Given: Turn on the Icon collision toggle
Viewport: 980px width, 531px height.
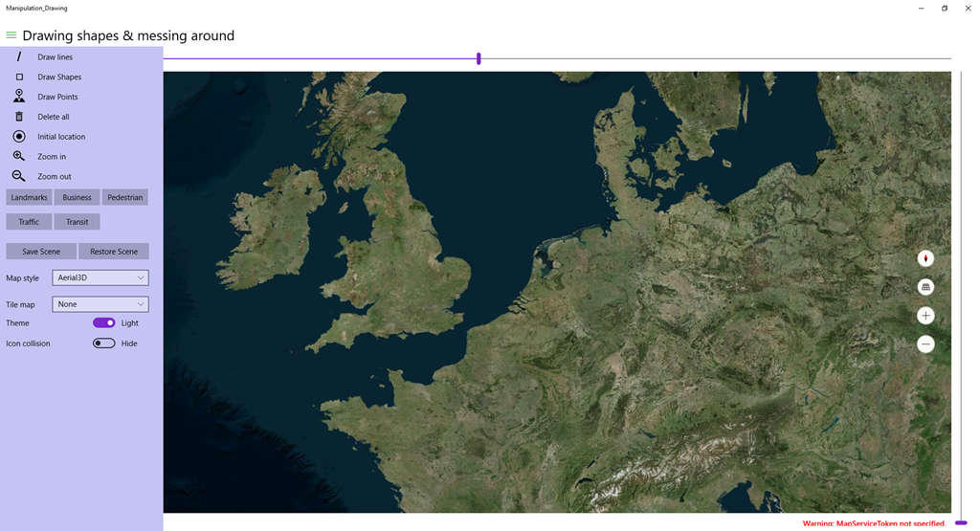Looking at the screenshot, I should click(x=103, y=343).
